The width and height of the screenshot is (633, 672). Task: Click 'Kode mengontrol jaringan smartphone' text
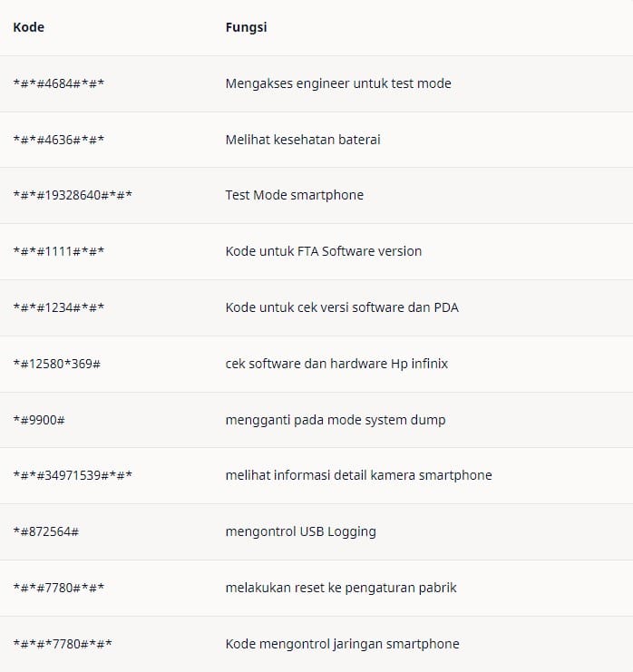coord(343,644)
